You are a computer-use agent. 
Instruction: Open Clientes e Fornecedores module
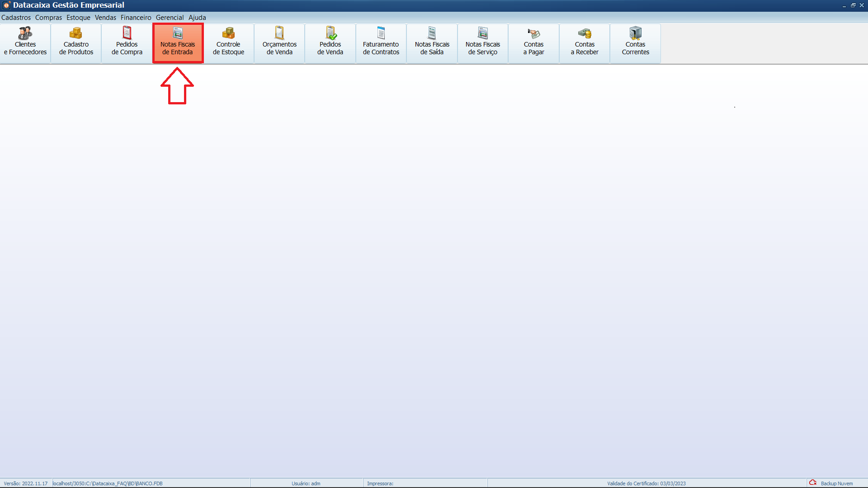point(25,43)
